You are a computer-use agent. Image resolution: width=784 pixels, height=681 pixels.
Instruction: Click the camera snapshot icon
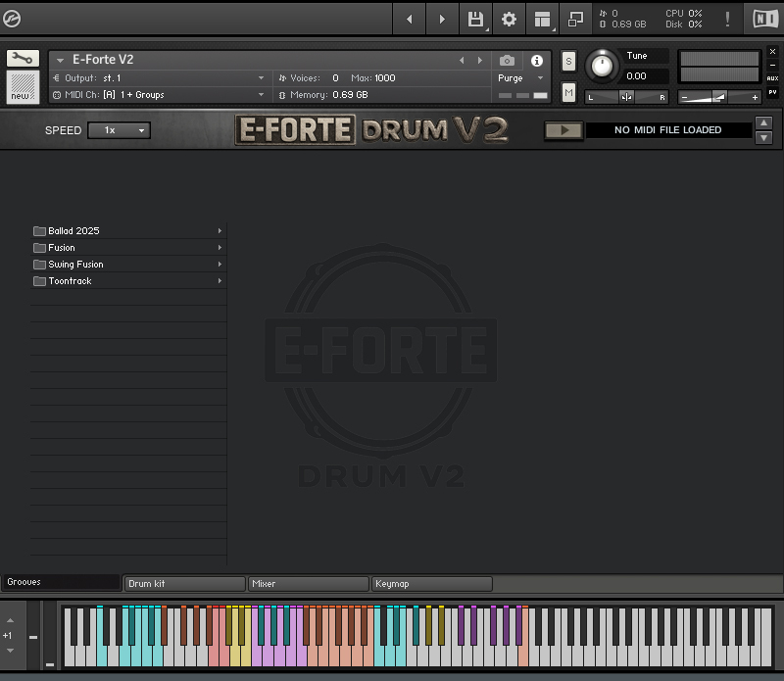click(x=507, y=61)
